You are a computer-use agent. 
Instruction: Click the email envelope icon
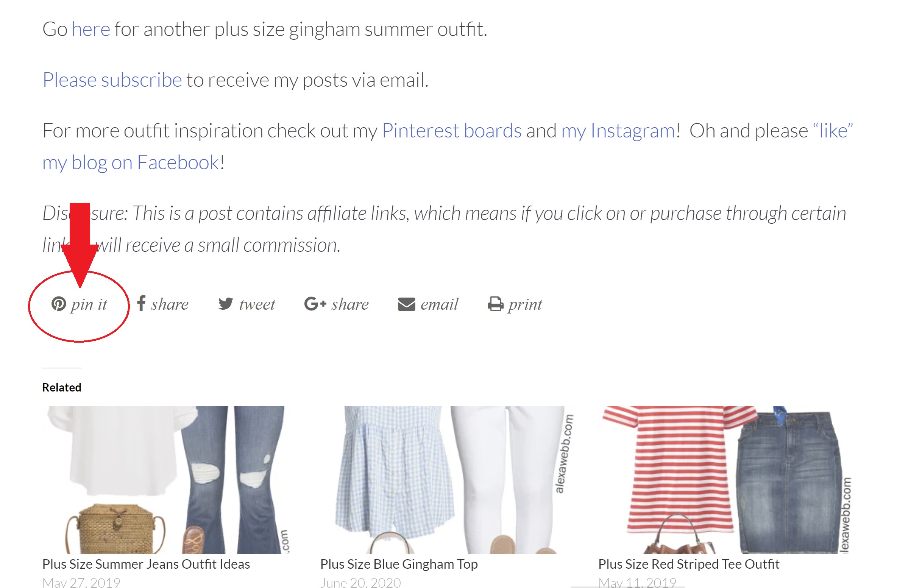click(407, 304)
